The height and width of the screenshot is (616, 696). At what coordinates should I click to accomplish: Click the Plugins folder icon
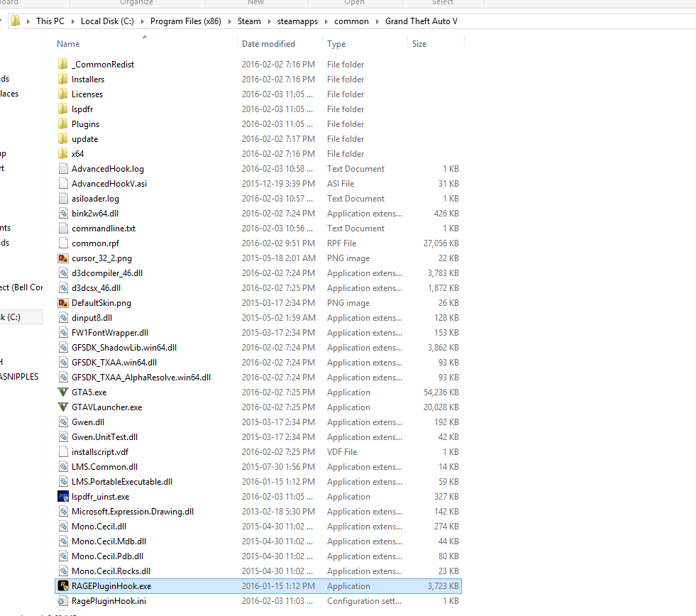63,124
